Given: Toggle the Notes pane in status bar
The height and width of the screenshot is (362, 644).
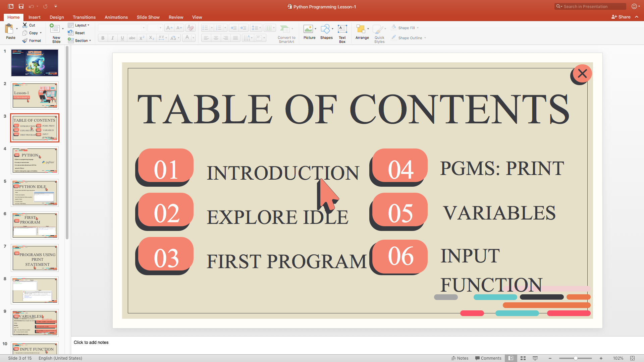Looking at the screenshot, I should (460, 358).
